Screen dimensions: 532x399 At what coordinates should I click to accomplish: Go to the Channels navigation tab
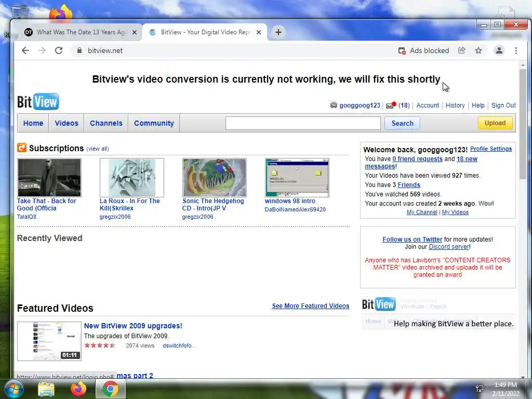pyautogui.click(x=106, y=123)
